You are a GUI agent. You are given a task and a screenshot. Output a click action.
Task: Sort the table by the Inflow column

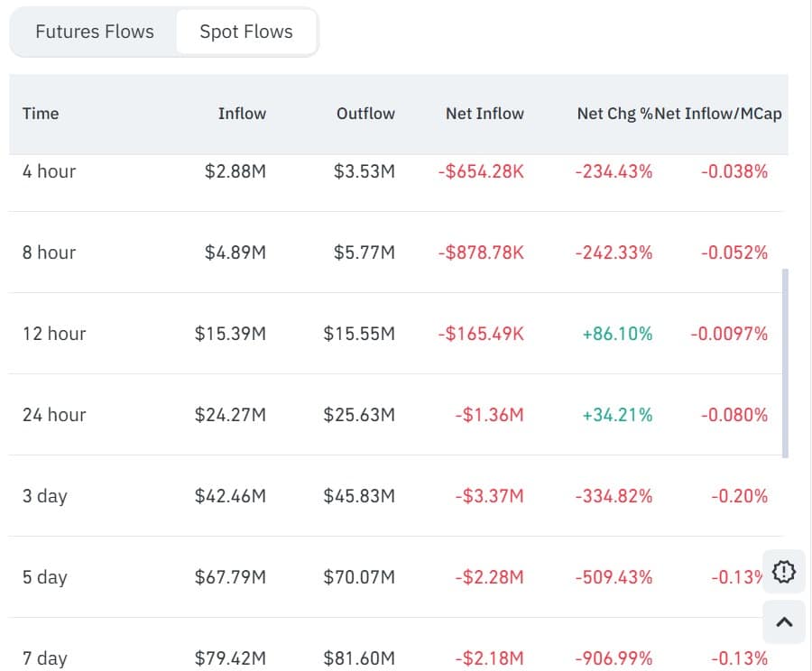(x=242, y=114)
